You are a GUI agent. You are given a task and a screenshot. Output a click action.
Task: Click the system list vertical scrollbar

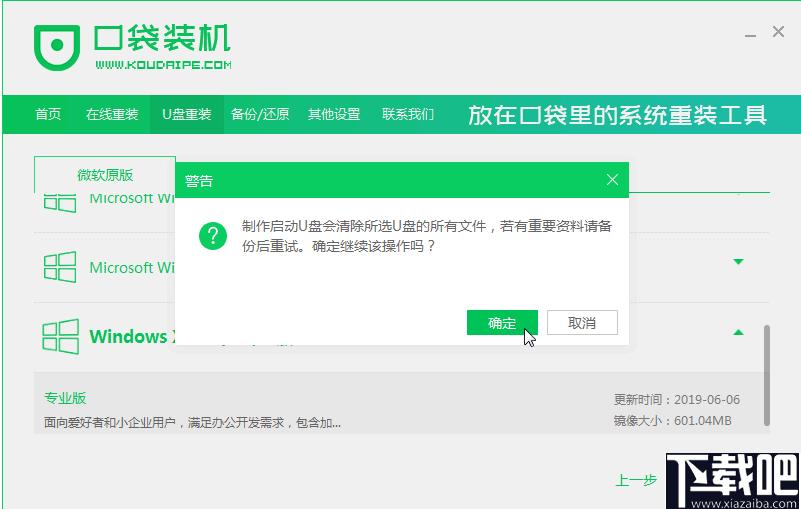coord(766,375)
